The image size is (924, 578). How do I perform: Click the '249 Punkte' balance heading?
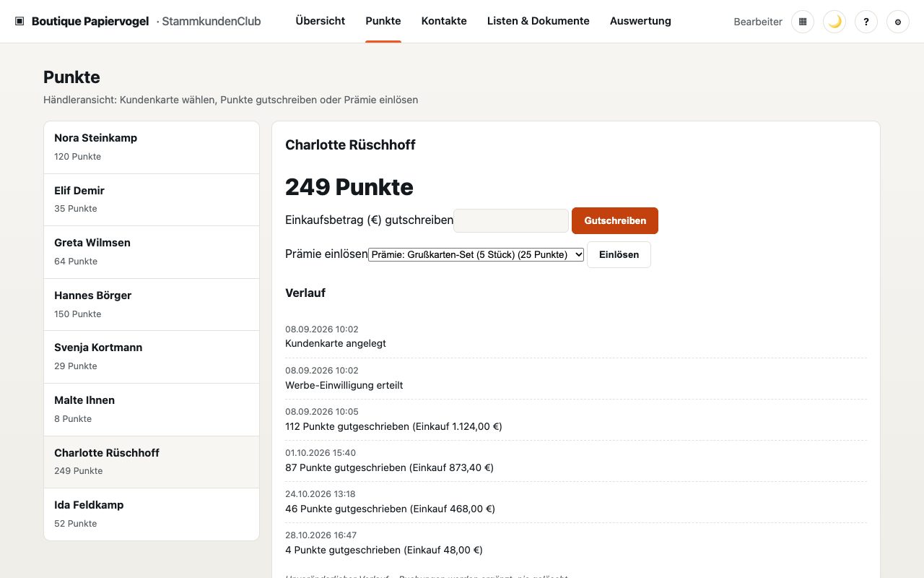(349, 187)
